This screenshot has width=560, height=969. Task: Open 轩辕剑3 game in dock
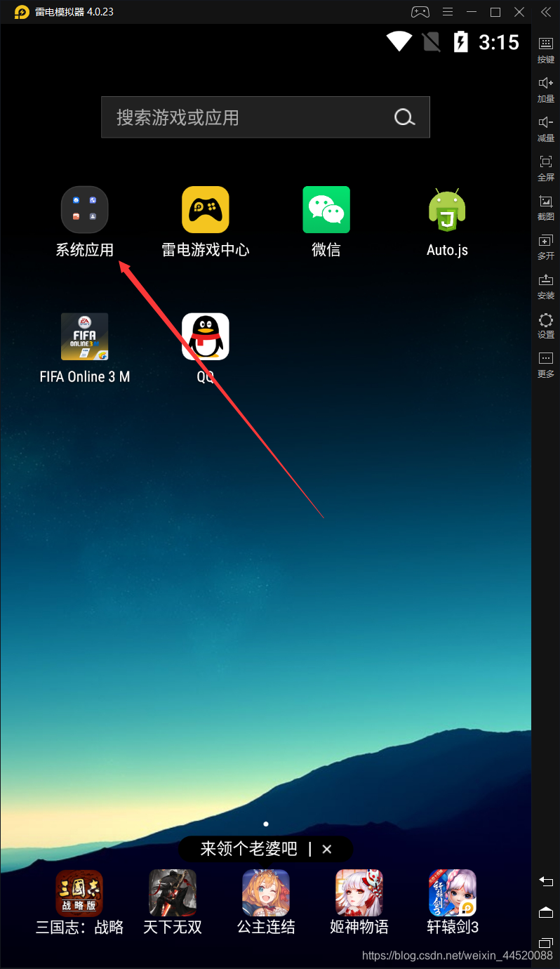point(453,893)
